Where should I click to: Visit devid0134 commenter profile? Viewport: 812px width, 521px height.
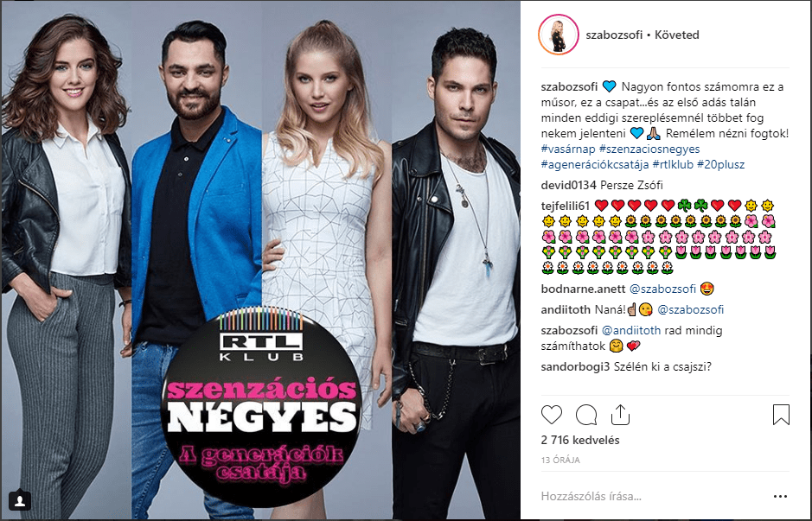coord(569,185)
